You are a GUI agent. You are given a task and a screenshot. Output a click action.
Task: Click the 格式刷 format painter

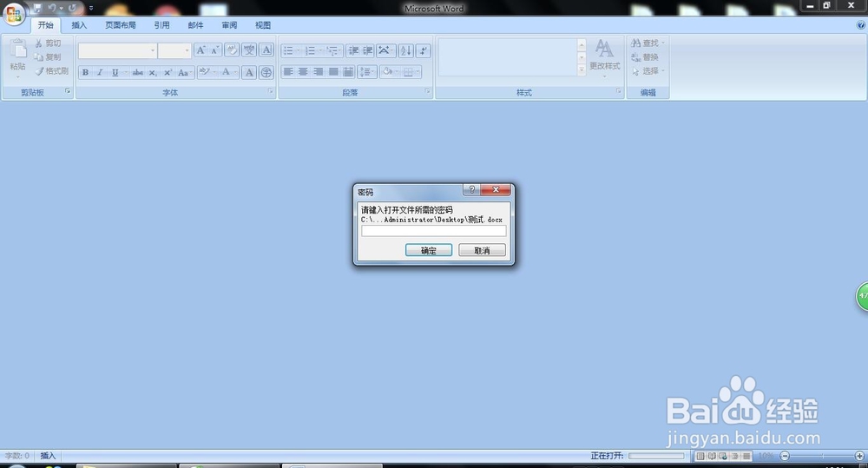52,71
